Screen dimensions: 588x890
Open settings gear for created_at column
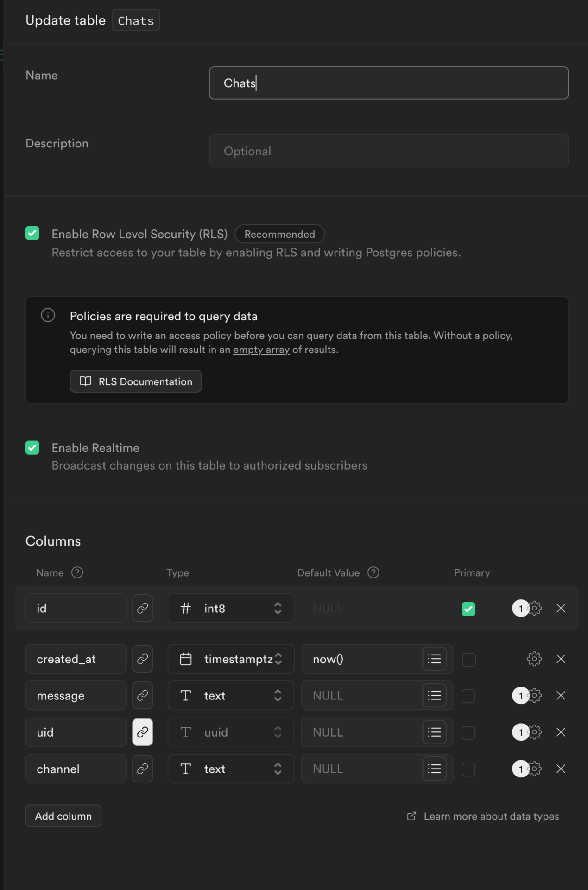(534, 659)
